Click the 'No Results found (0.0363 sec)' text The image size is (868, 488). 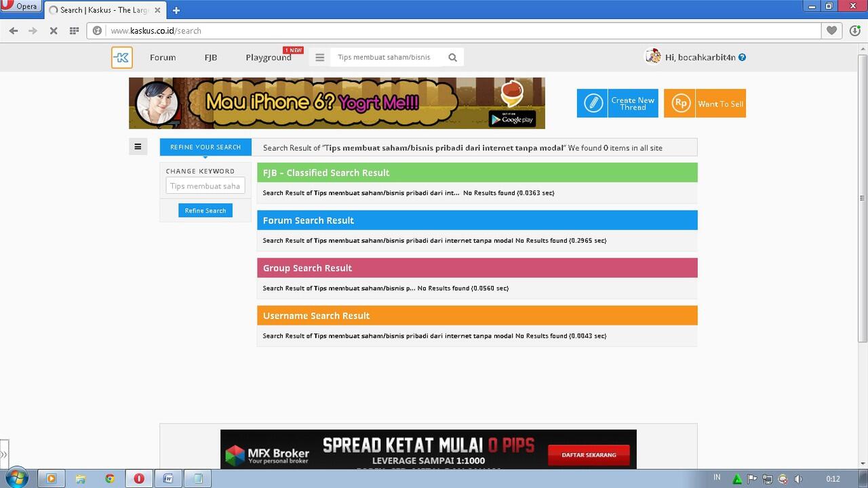tap(509, 193)
